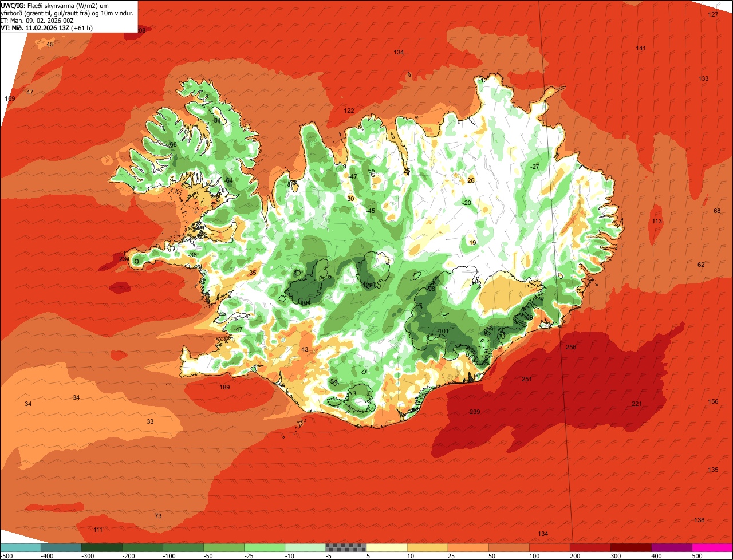Click the legend label '400'
The width and height of the screenshot is (733, 560).
pos(657,556)
